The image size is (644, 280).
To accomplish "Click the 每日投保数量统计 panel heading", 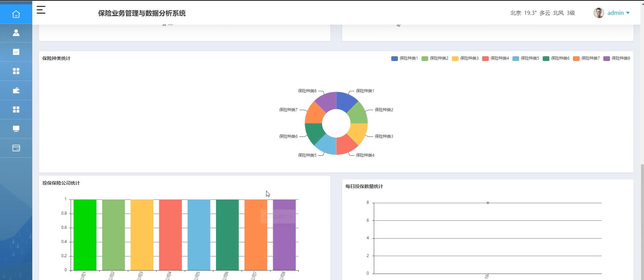I will tap(364, 186).
